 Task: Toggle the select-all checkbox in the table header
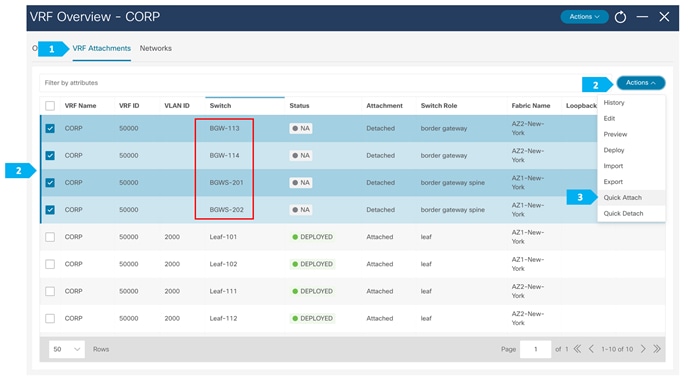pyautogui.click(x=50, y=106)
